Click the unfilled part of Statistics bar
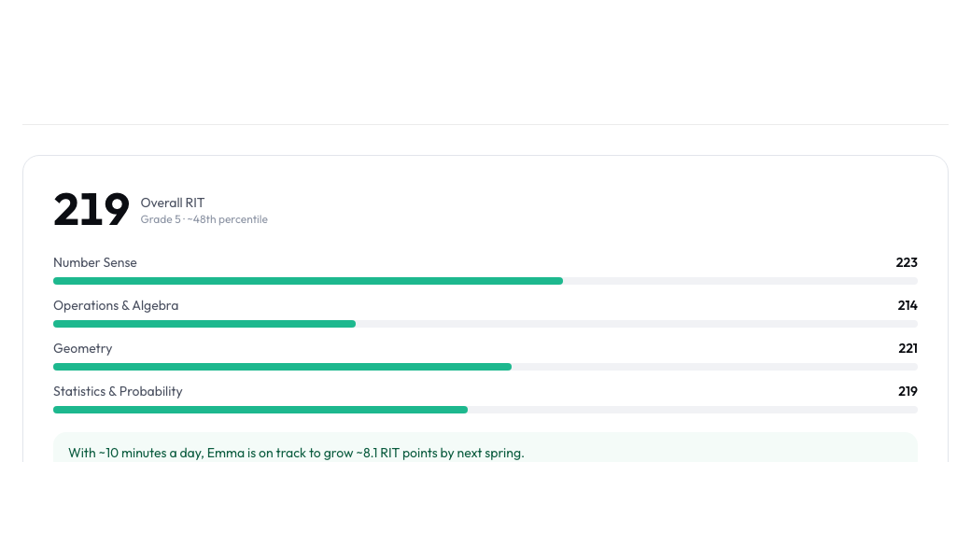Viewport: 971px width, 560px height. pos(693,410)
